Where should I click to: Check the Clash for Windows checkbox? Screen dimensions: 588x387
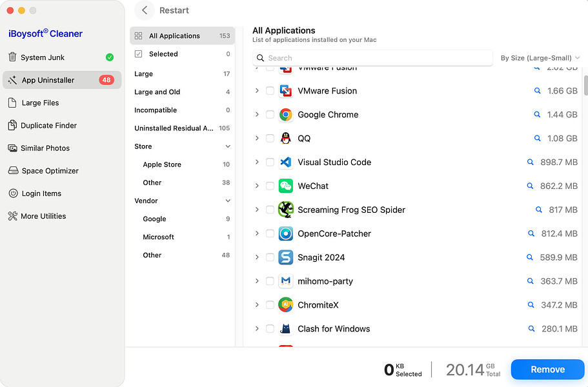[x=270, y=328]
